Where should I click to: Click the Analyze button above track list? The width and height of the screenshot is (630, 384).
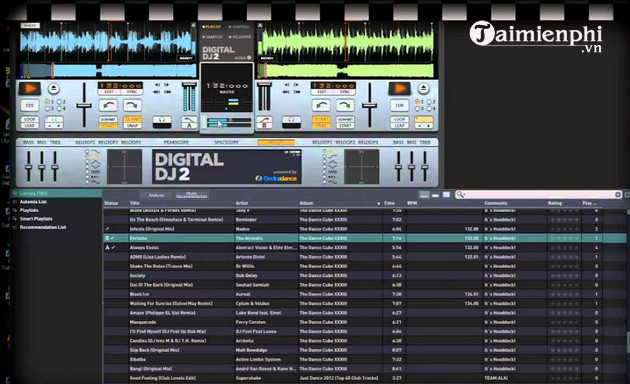click(x=156, y=195)
